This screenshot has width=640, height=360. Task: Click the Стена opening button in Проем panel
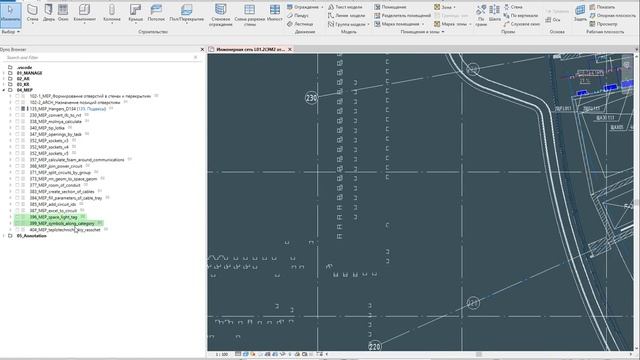coord(513,7)
